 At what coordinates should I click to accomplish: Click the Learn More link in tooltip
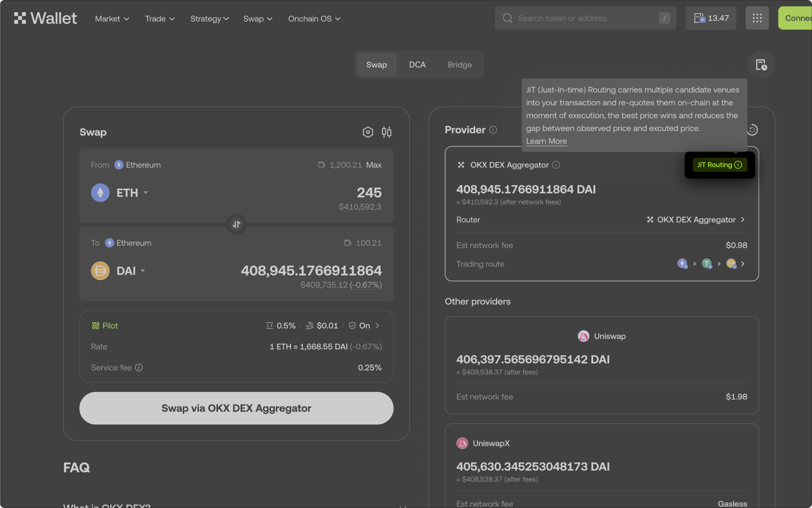(x=546, y=141)
